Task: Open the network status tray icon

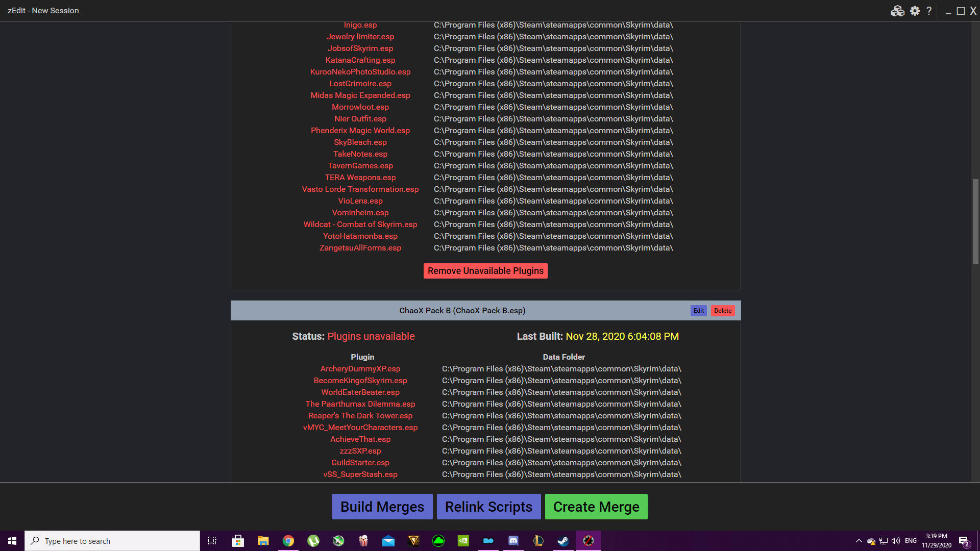Action: coord(884,541)
